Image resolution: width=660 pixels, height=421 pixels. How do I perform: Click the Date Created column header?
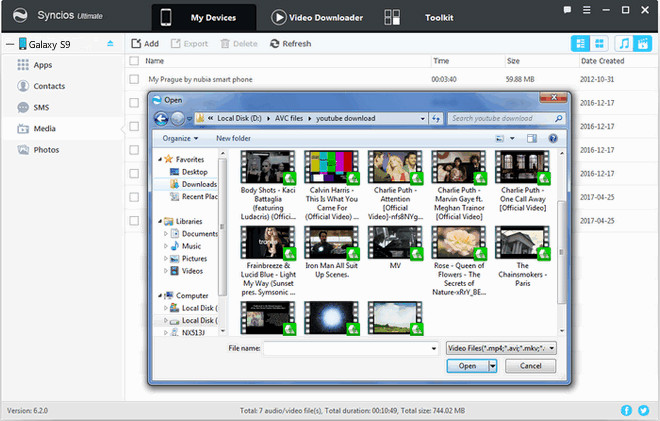tap(602, 61)
